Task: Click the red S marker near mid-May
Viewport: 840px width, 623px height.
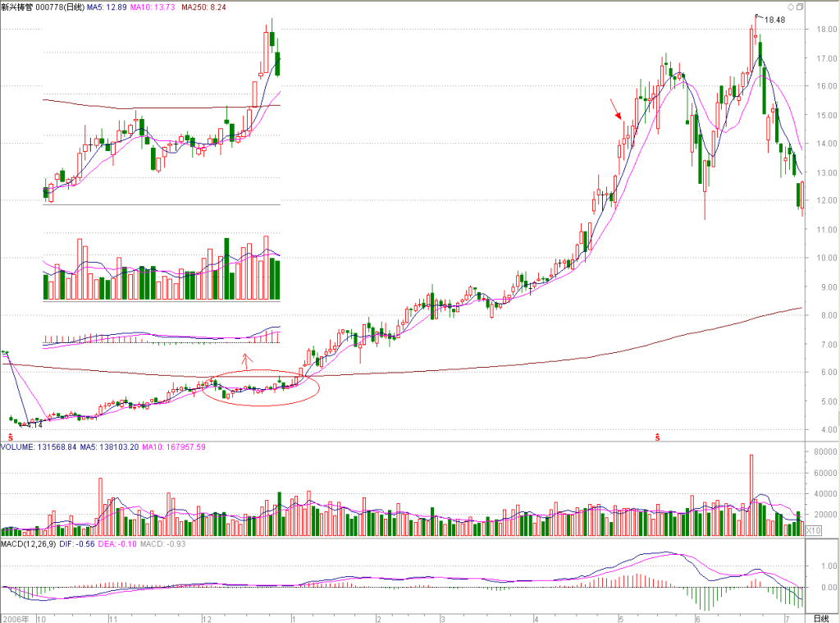Action: 657,438
